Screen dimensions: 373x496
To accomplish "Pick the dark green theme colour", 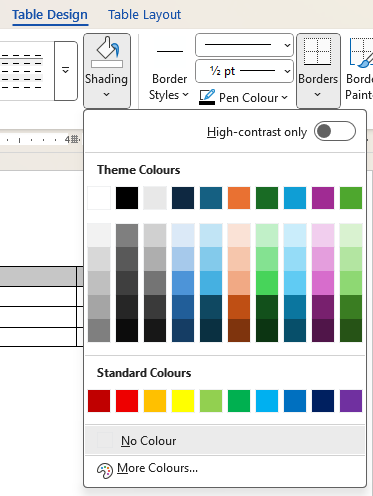I will point(267,198).
